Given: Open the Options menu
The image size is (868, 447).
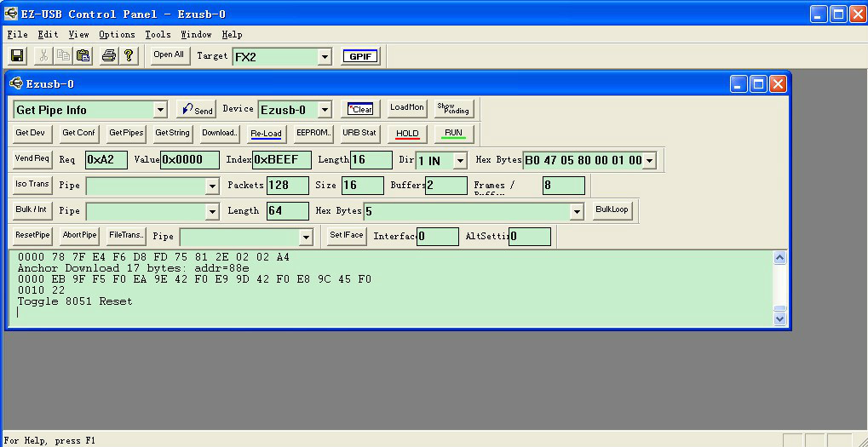Looking at the screenshot, I should pyautogui.click(x=117, y=34).
